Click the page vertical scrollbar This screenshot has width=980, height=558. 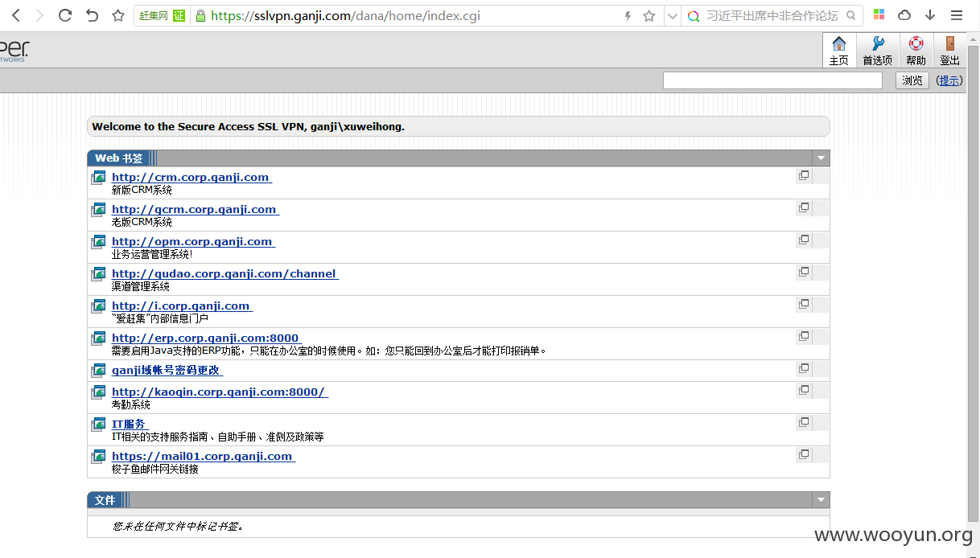pos(973,283)
